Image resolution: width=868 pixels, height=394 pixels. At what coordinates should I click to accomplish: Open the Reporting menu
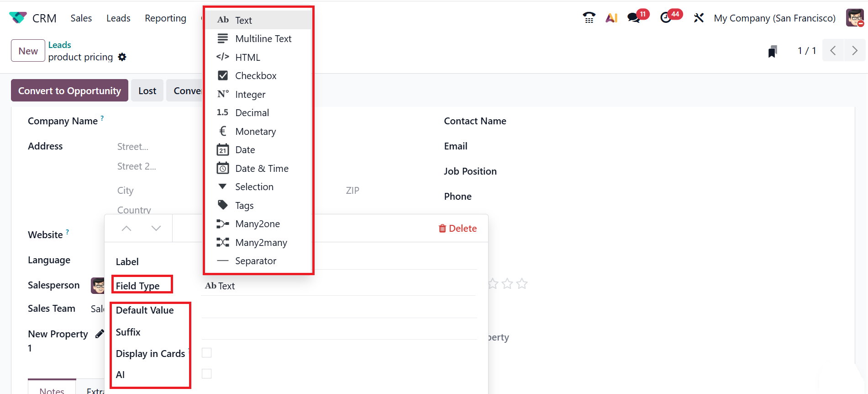click(165, 18)
